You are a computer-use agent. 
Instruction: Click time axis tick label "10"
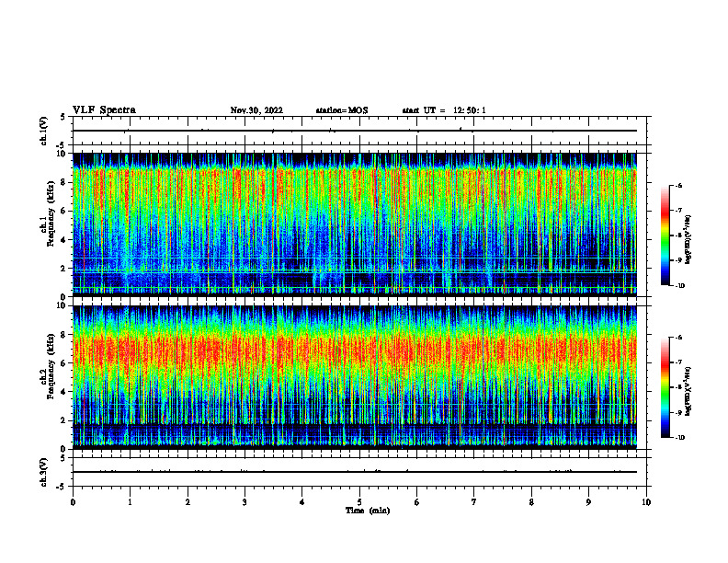[646, 502]
